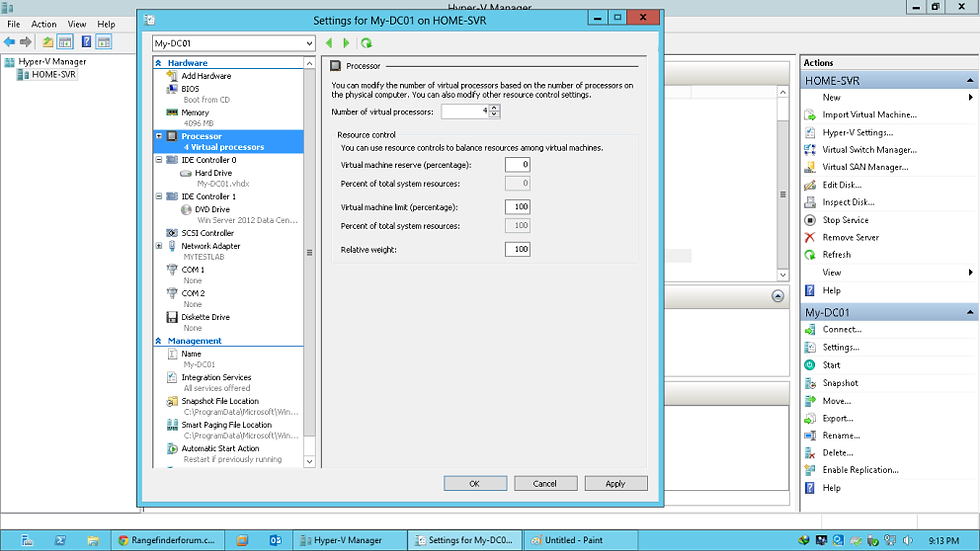Select the COM 2 port icon
The image size is (980, 551).
[172, 293]
